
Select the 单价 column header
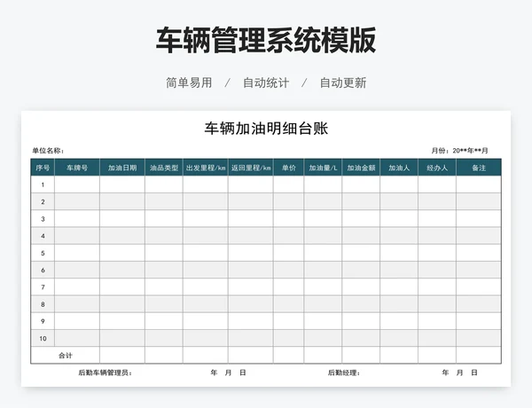289,168
